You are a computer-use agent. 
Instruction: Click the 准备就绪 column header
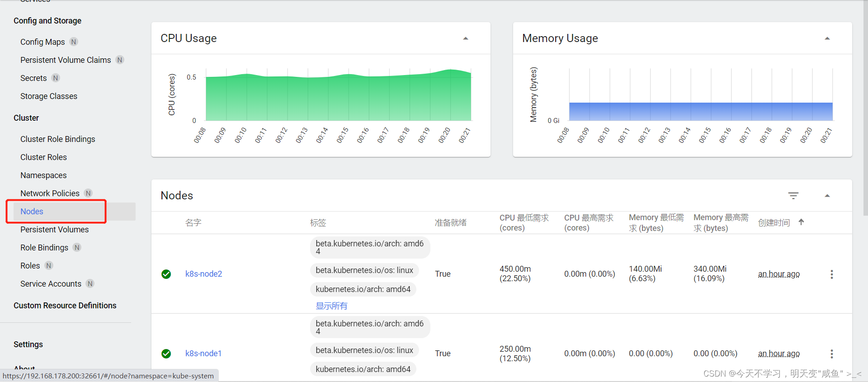[x=451, y=222]
